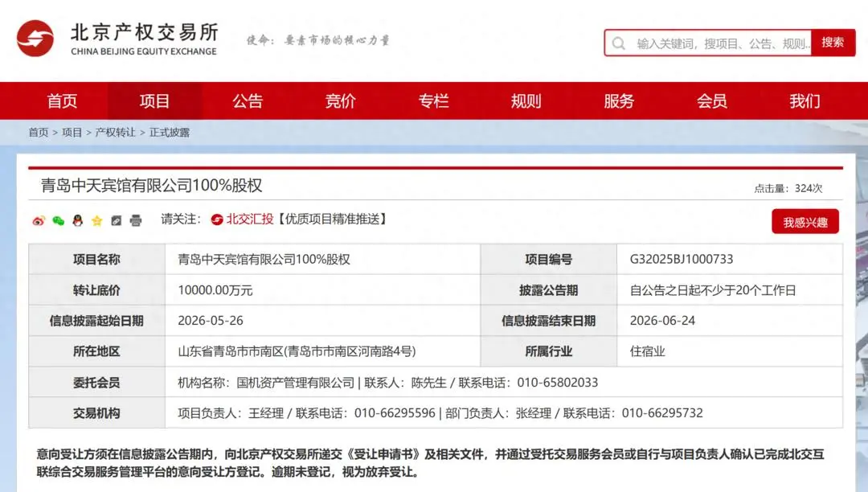Open the 服务 navigation tab
The width and height of the screenshot is (868, 492).
(x=619, y=100)
